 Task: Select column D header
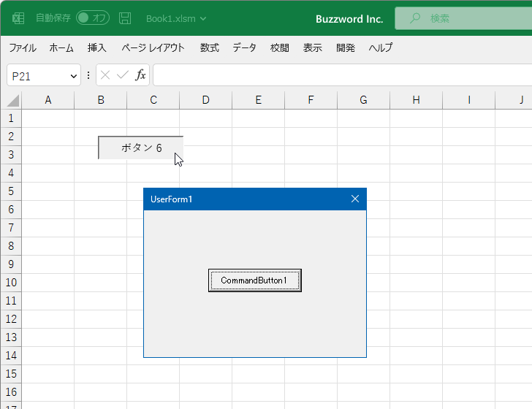(205, 100)
